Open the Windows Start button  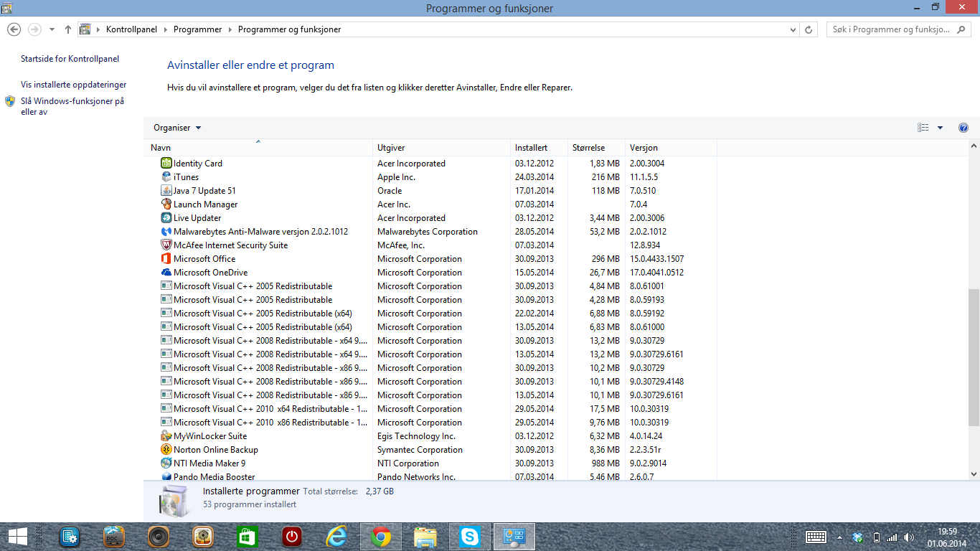17,536
